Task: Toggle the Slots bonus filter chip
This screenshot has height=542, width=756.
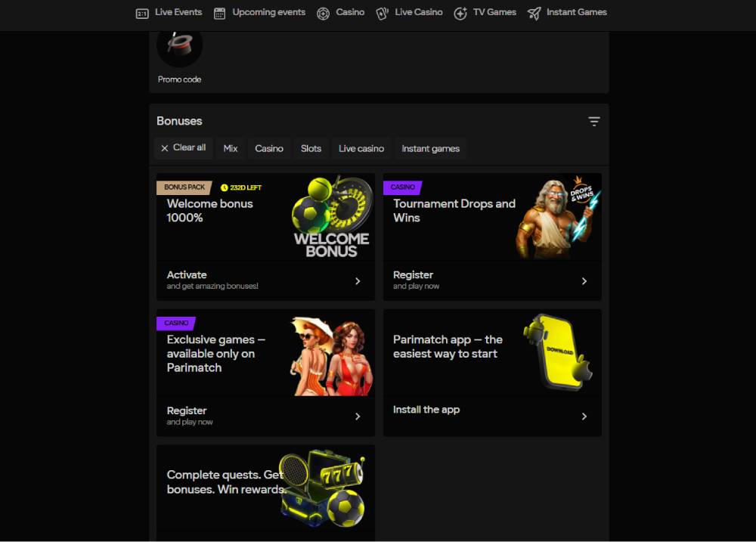Action: tap(311, 149)
